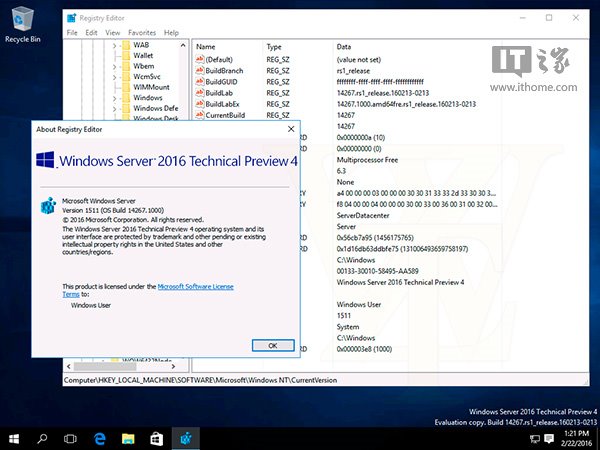Viewport: 600px width, 450px height.
Task: Click the Registry Editor title bar icon
Action: (x=72, y=18)
